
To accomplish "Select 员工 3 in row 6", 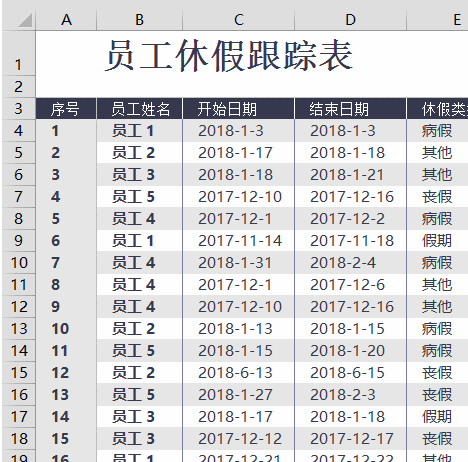I will coord(139,175).
